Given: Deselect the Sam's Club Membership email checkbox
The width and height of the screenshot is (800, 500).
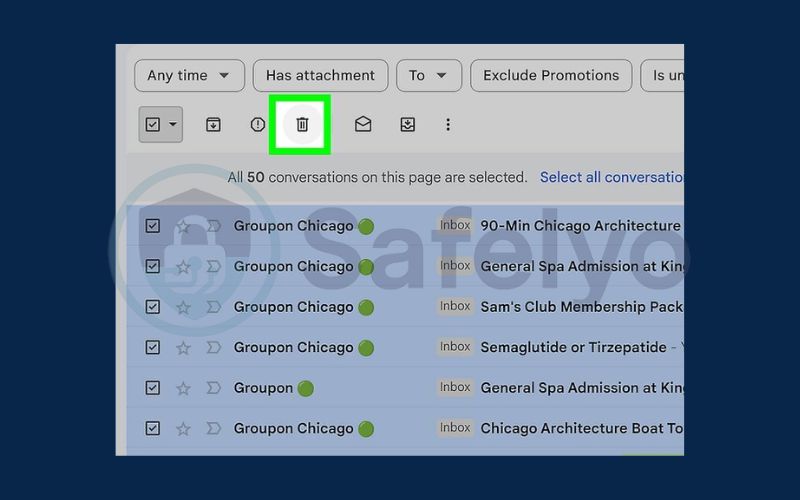Looking at the screenshot, I should coord(152,307).
